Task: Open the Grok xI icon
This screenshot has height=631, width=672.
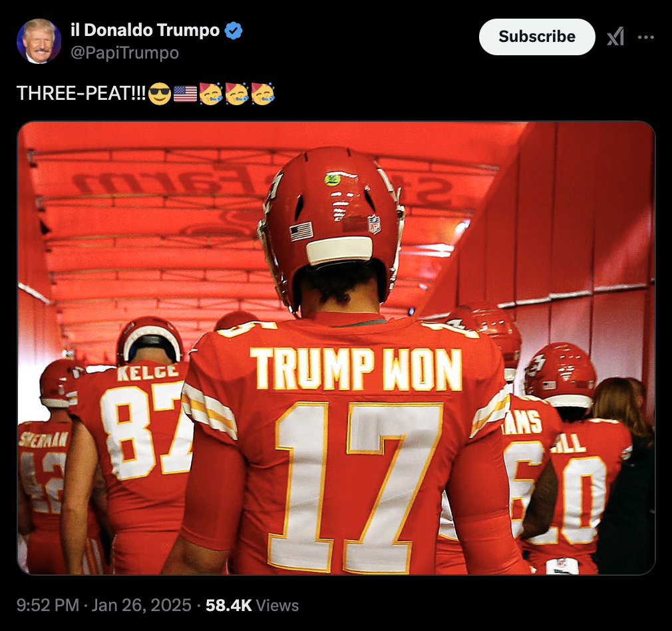Action: (615, 37)
